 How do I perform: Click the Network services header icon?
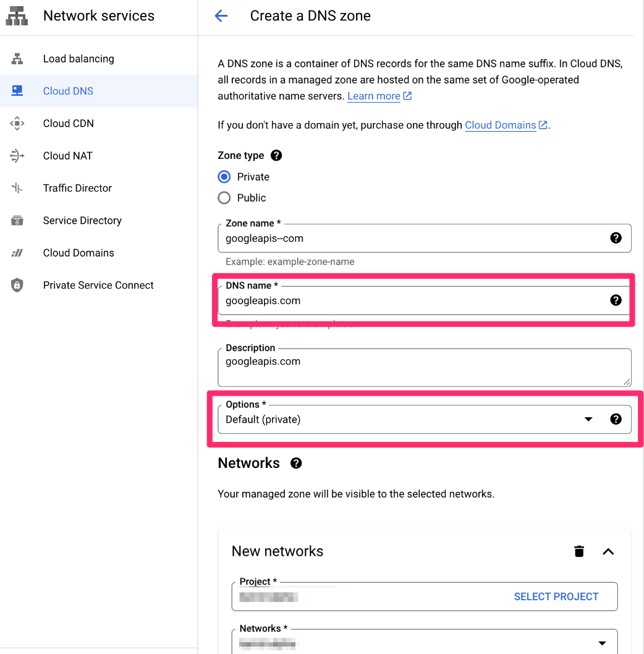click(17, 16)
